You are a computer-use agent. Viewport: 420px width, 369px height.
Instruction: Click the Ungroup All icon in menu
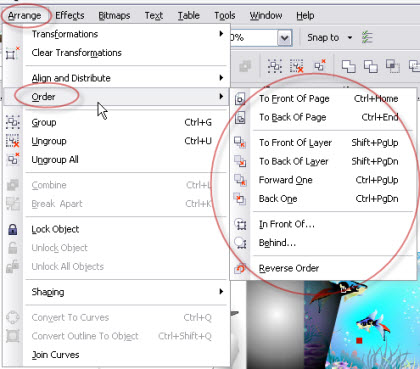13,159
